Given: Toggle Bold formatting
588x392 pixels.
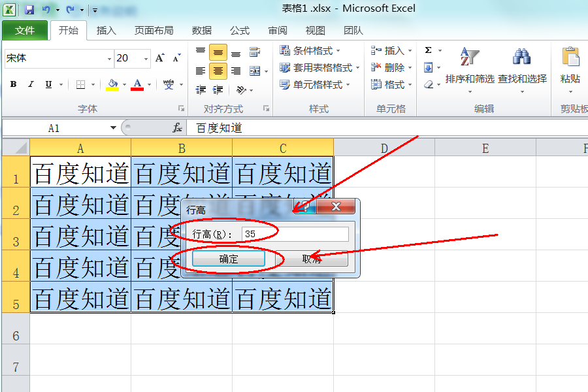Looking at the screenshot, I should [x=14, y=84].
